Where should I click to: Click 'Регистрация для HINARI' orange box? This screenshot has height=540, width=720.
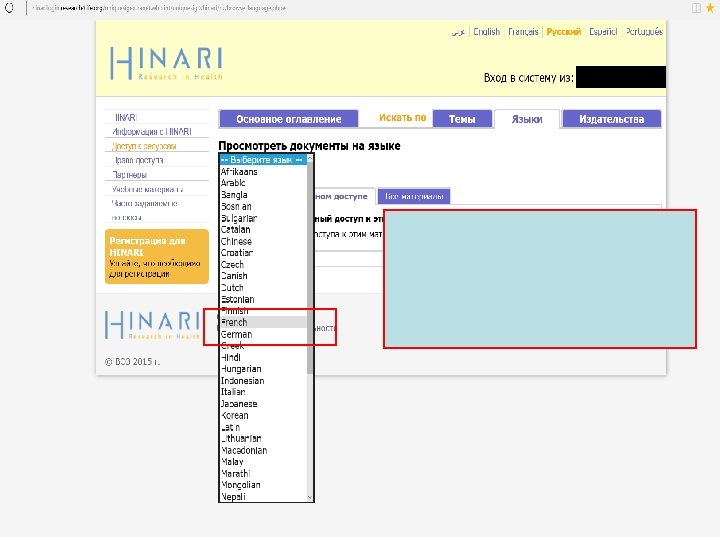pos(157,257)
